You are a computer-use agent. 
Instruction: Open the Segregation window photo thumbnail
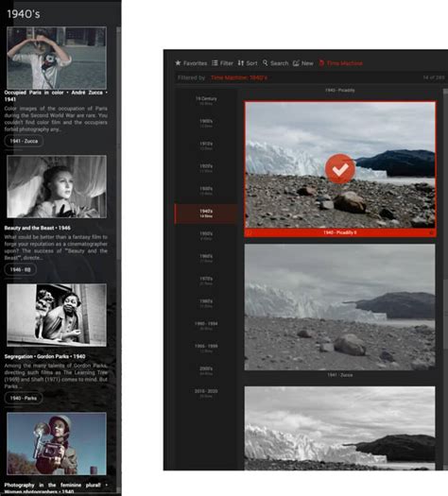tap(57, 315)
